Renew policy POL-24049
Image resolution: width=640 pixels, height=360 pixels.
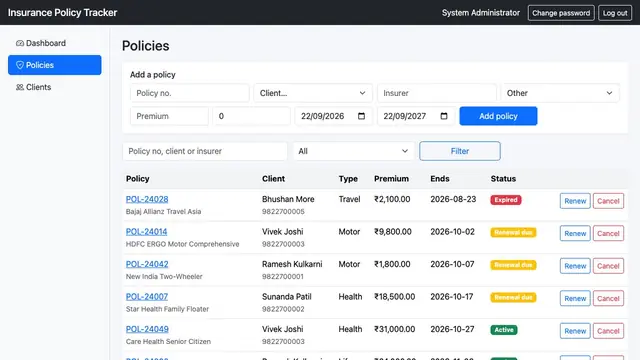coord(575,331)
